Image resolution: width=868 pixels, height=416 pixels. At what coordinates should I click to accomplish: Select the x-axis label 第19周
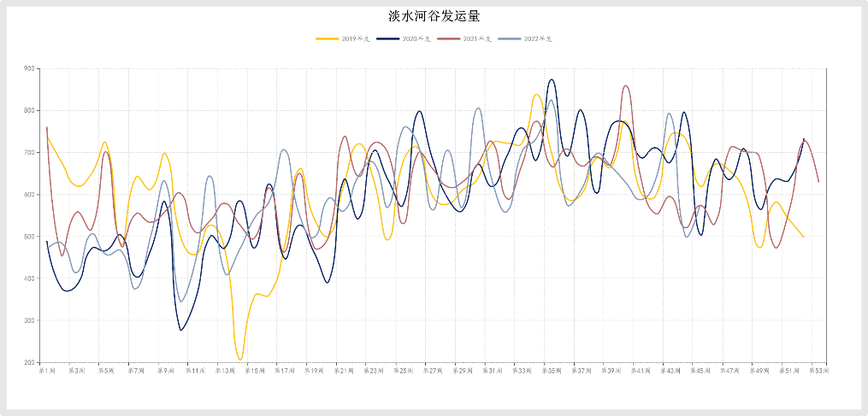point(314,370)
